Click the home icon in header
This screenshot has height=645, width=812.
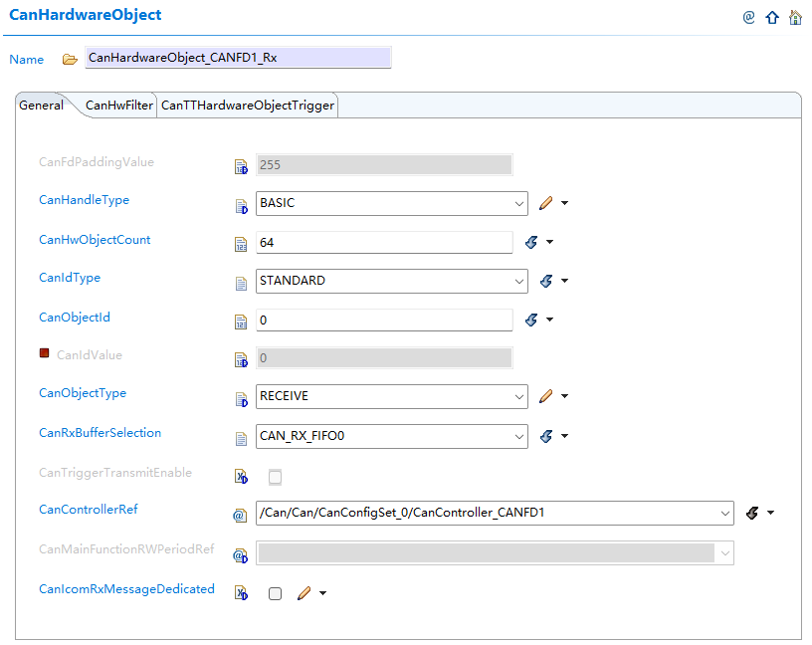click(795, 18)
